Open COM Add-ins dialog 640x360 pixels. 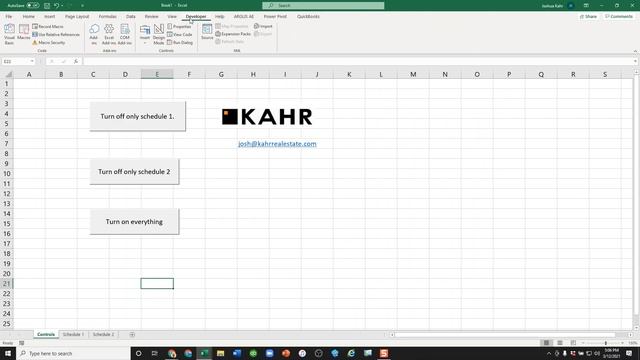click(125, 34)
